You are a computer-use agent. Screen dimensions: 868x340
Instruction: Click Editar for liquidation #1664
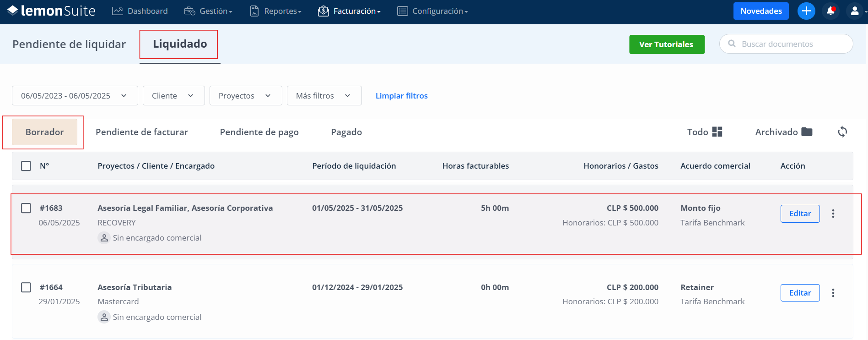pyautogui.click(x=800, y=293)
